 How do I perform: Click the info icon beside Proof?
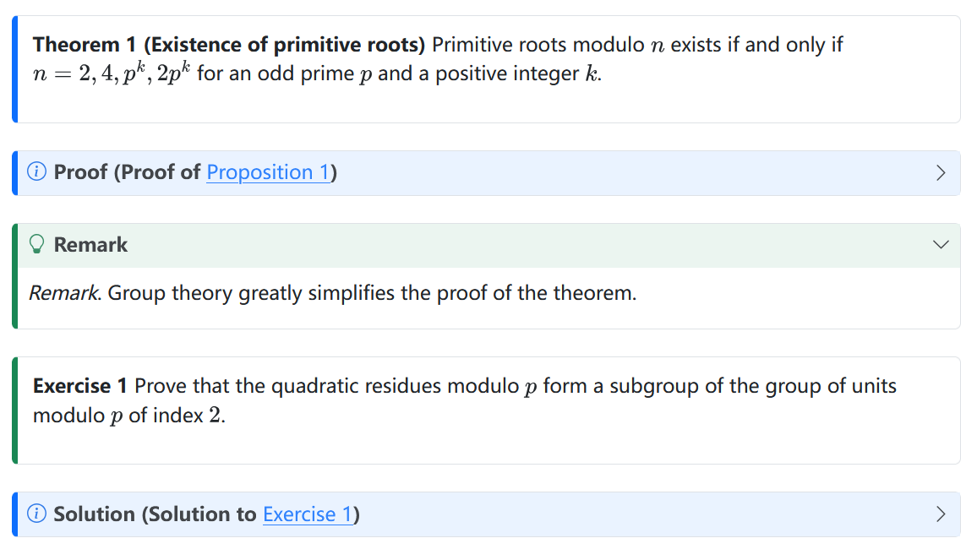pyautogui.click(x=37, y=172)
